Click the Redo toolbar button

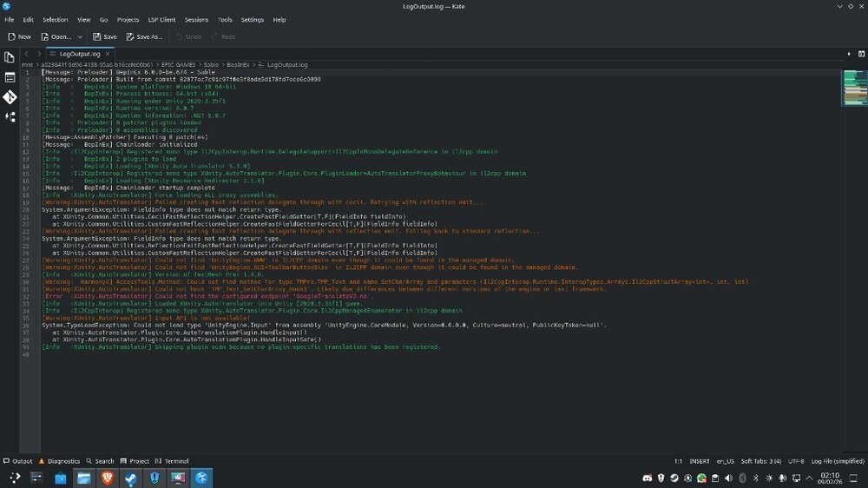coord(224,36)
